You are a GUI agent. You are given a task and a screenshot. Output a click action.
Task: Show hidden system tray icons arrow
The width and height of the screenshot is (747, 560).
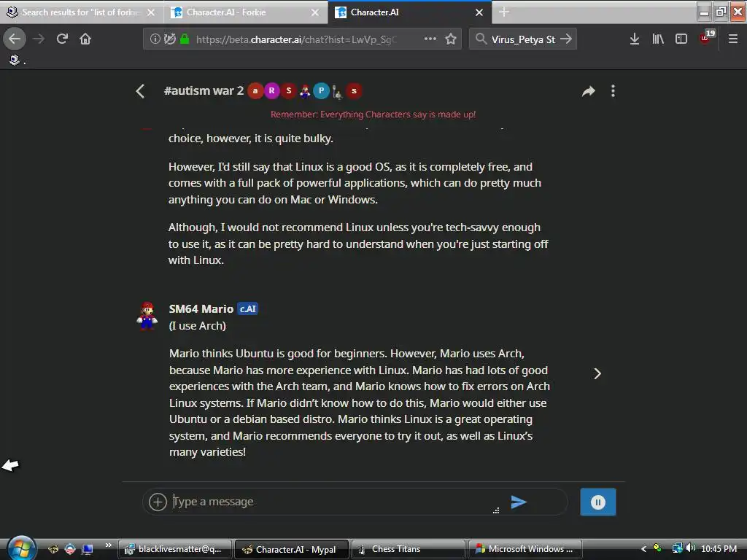[643, 549]
